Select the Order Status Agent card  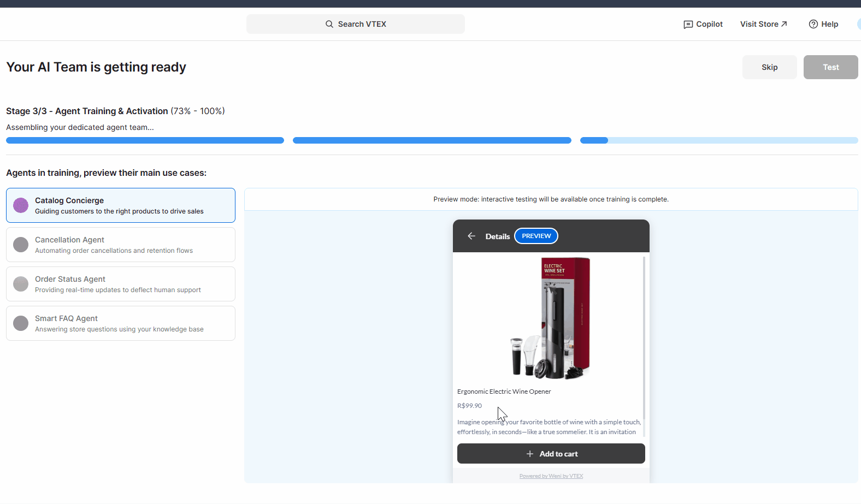[x=121, y=284]
